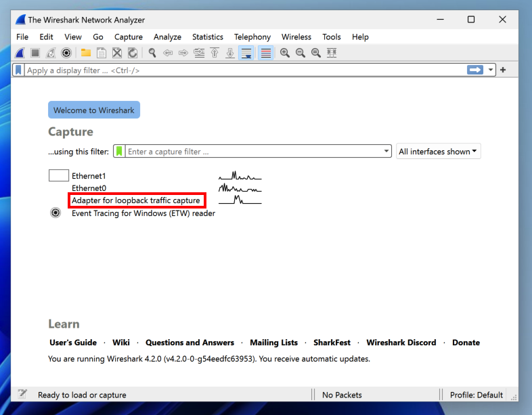
Task: Open the Go menu
Action: (98, 37)
